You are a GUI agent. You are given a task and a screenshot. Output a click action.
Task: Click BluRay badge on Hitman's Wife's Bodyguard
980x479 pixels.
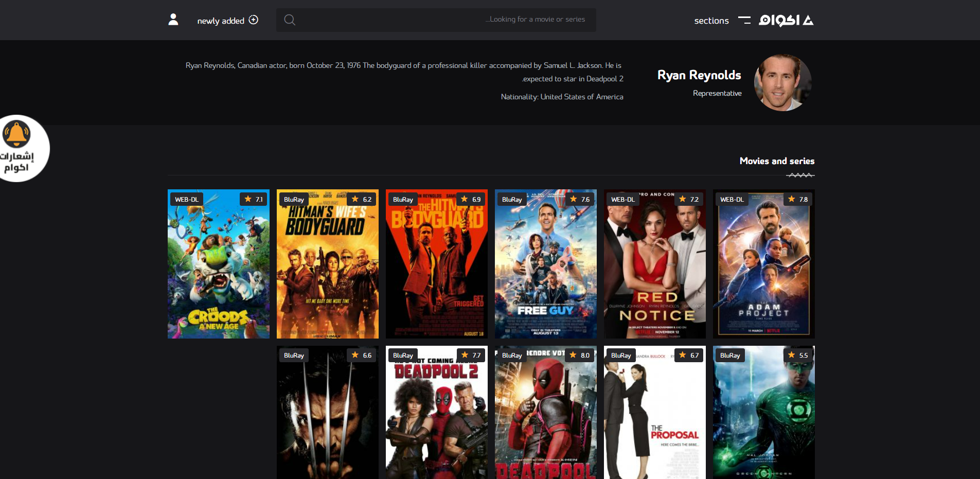294,199
